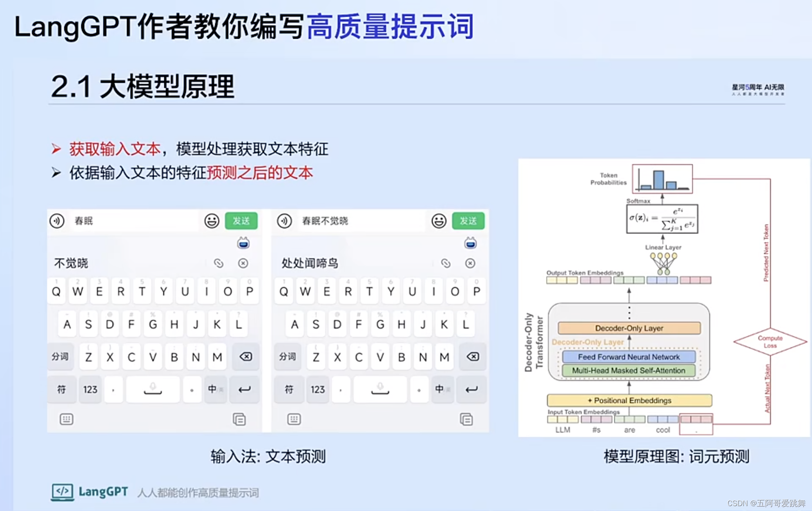
Task: Click caption 输入法: 文本预测
Action: 268,456
